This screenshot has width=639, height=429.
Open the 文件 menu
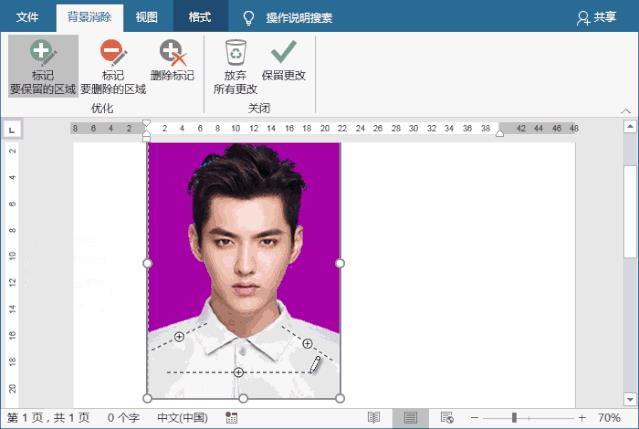point(27,18)
